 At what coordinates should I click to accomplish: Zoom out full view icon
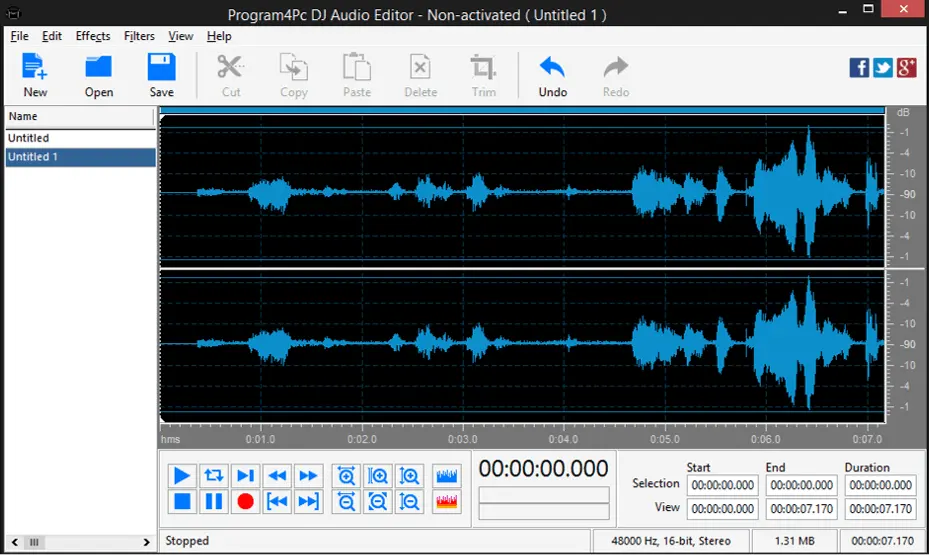(378, 502)
